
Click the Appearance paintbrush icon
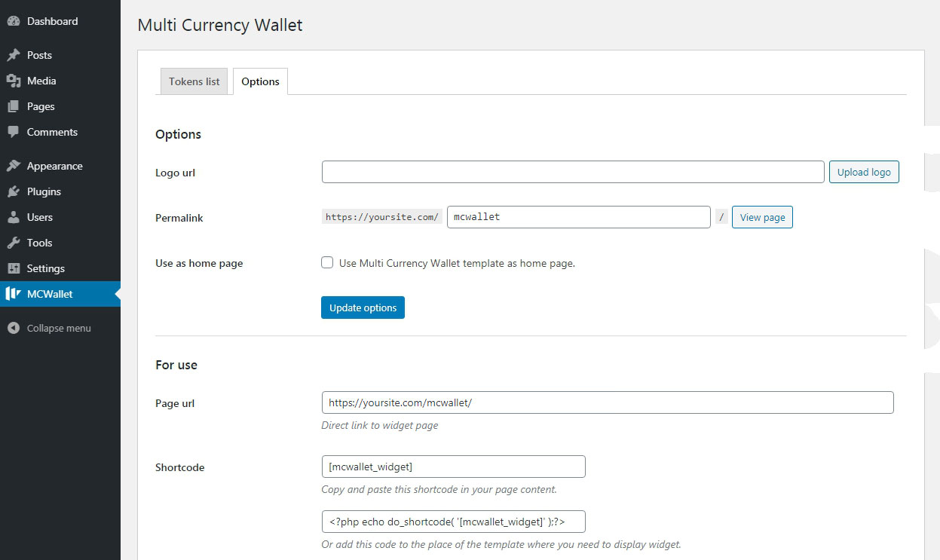(x=14, y=166)
